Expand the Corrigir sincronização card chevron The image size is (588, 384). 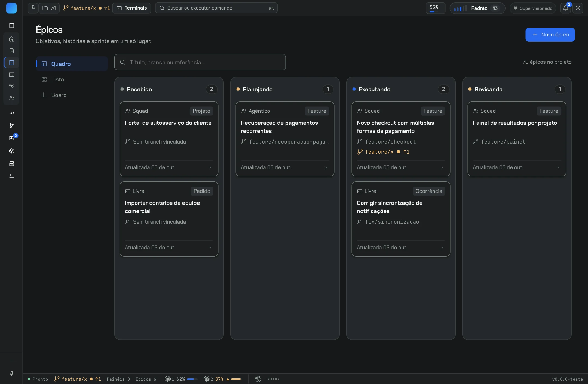[442, 248]
